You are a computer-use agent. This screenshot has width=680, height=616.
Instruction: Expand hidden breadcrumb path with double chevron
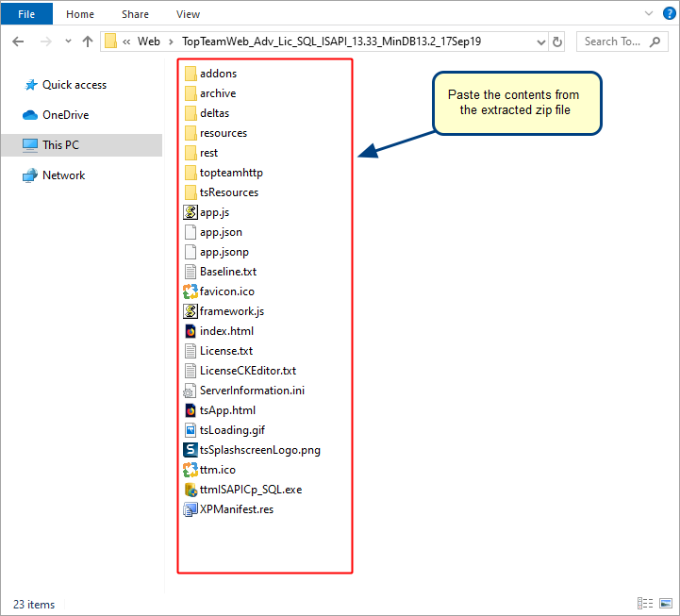[126, 42]
